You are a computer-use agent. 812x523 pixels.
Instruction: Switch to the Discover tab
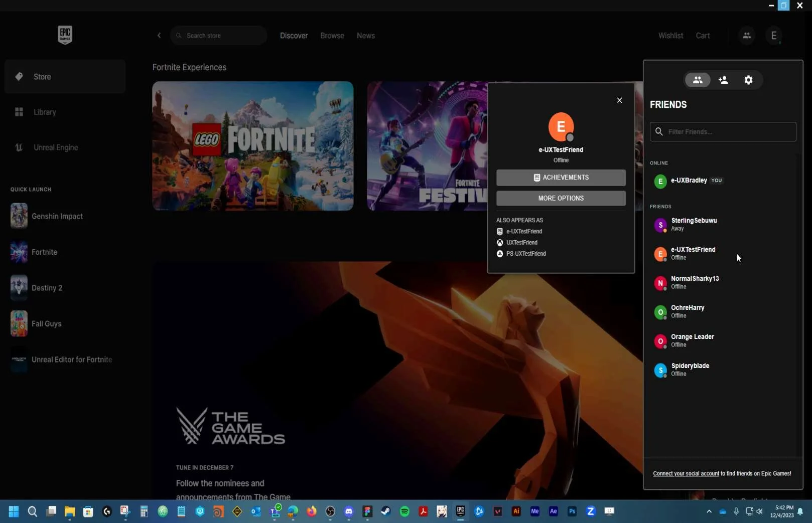click(x=294, y=36)
